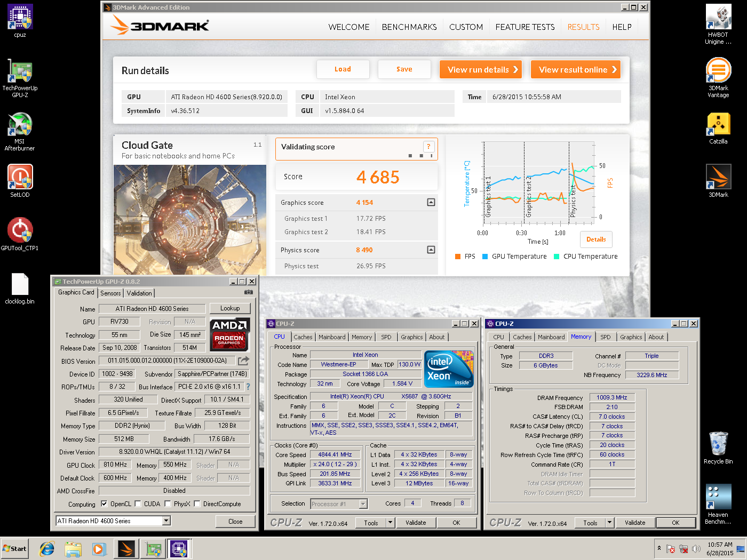Show hidden system tray icons
Screen dimensions: 747x560
[x=659, y=548]
